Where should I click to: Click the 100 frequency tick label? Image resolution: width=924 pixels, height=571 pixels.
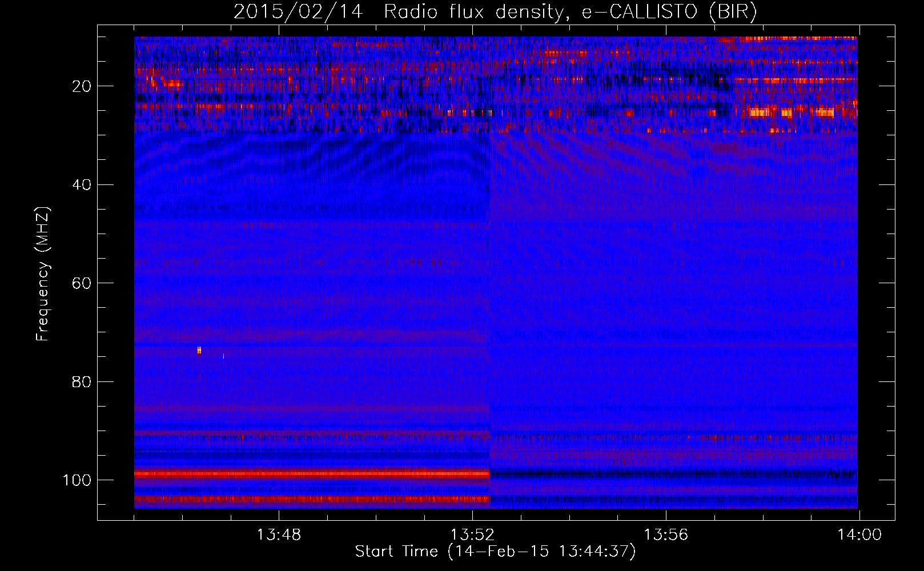coord(77,480)
